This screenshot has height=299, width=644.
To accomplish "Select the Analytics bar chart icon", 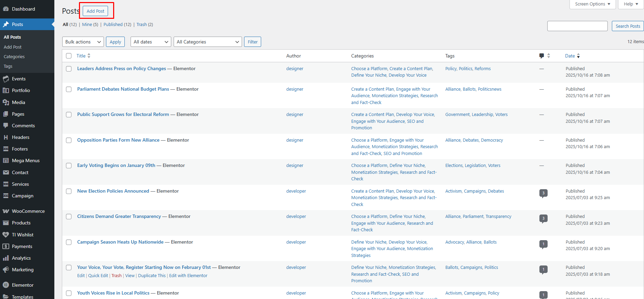I will tap(6, 258).
